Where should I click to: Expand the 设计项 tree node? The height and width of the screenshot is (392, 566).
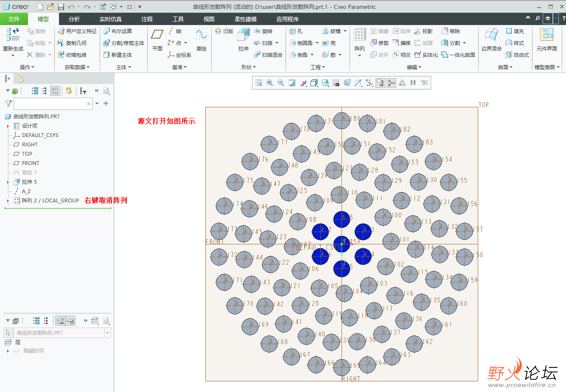click(x=8, y=126)
